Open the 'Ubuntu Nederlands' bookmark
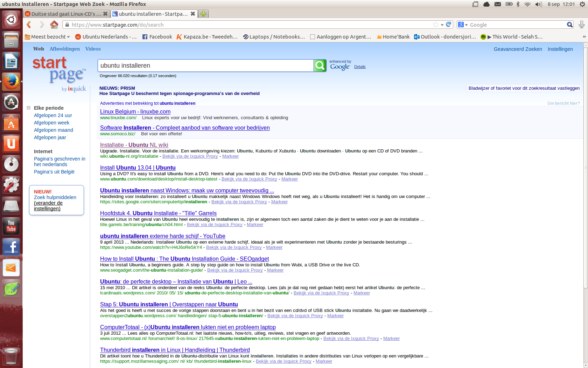Viewport: 588px width, 368px height. tap(106, 36)
